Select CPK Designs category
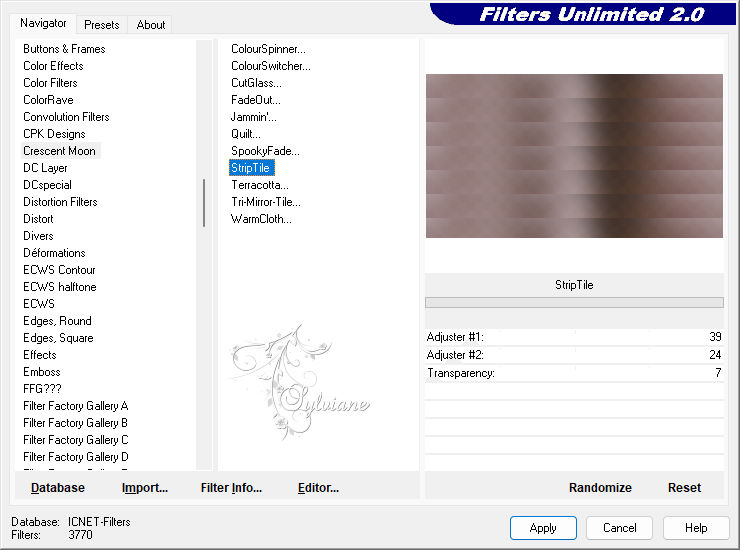740x550 pixels. (54, 134)
